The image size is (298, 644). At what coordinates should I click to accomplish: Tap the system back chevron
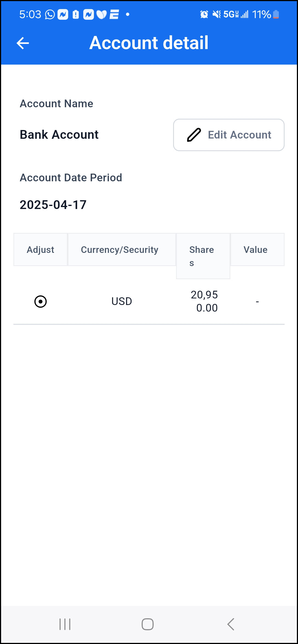(231, 624)
